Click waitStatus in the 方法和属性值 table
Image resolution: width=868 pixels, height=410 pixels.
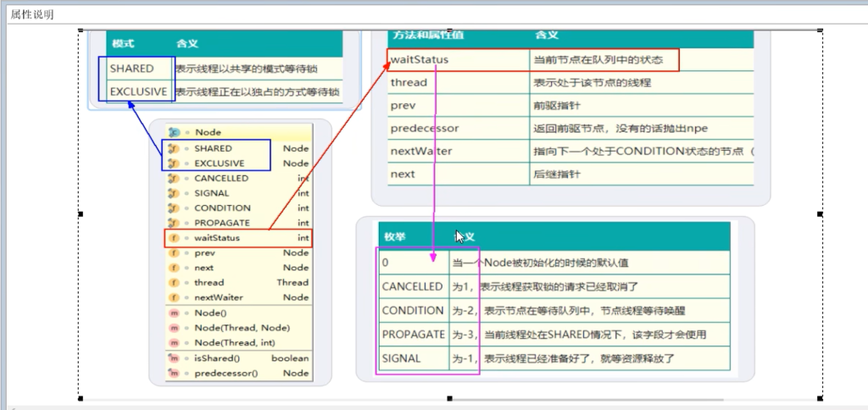pyautogui.click(x=419, y=59)
